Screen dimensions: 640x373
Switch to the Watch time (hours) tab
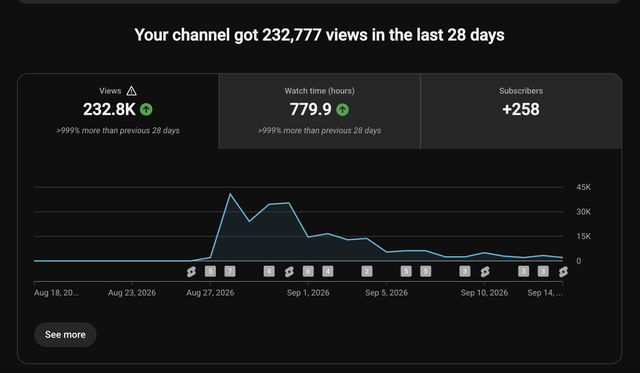click(x=319, y=111)
